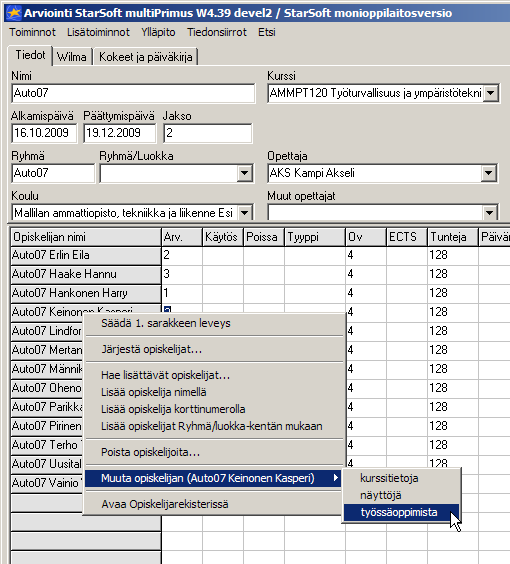Select student row Auto07 Haake Hannu
510x564 pixels.
pyautogui.click(x=86, y=274)
